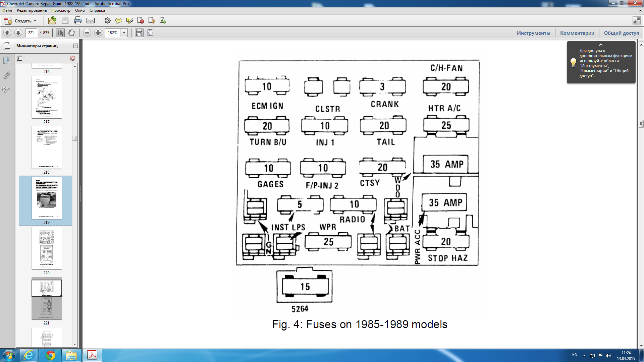Screen dimensions: 644x362
Task: Add a sticky note comment
Action: point(118,21)
